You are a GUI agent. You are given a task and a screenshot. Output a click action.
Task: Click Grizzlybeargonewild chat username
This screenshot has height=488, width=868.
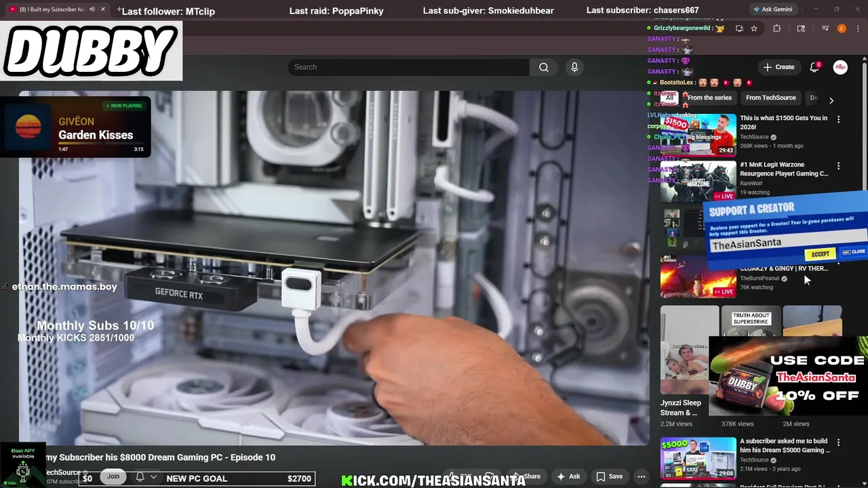click(x=682, y=28)
